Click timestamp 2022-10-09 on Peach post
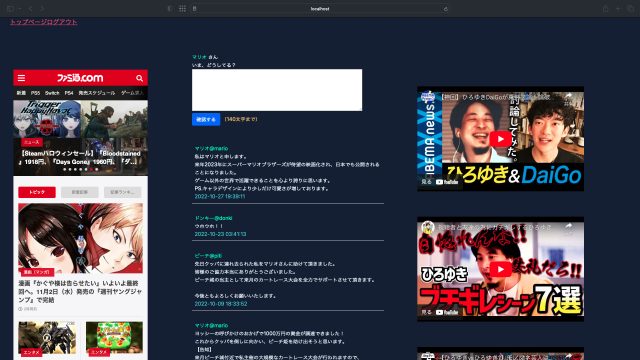Viewport: 640px width, 360px height. tap(221, 304)
